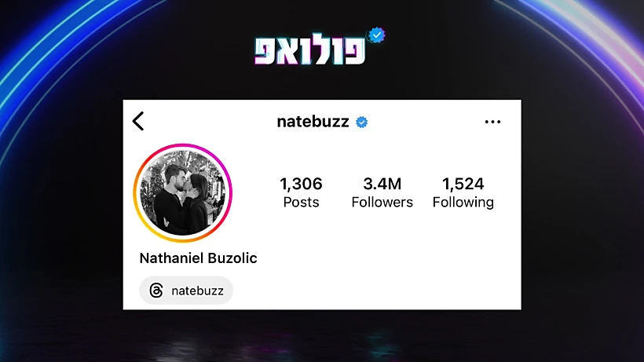The height and width of the screenshot is (362, 644).
Task: Open the natebuzz Threads handle text in pill
Action: click(198, 291)
